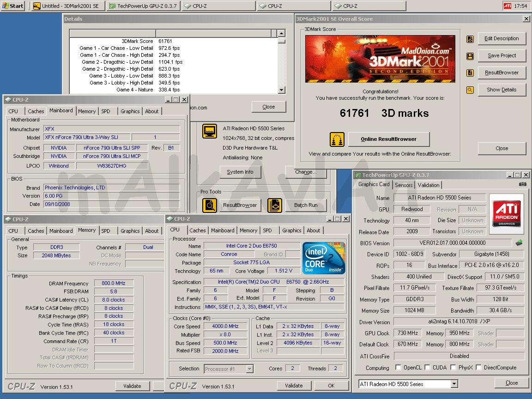Click Pro Tools ResultBrowser button

click(x=240, y=205)
